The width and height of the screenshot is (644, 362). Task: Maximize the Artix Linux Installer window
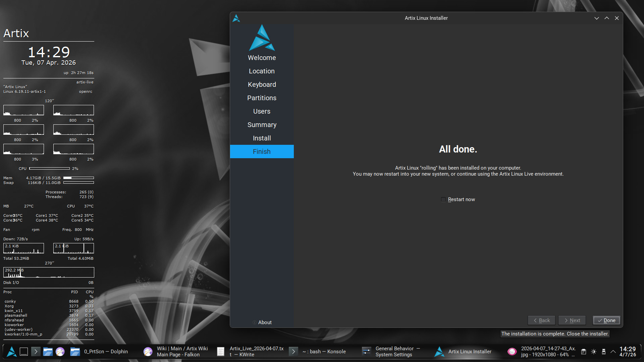607,18
